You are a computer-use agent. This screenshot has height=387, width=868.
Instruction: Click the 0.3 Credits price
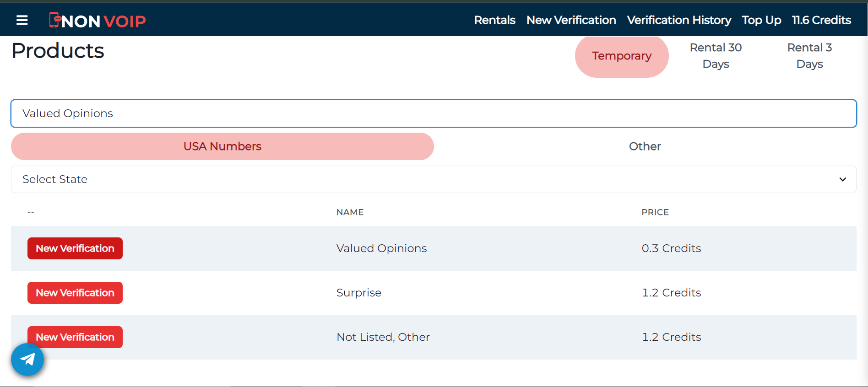point(671,248)
